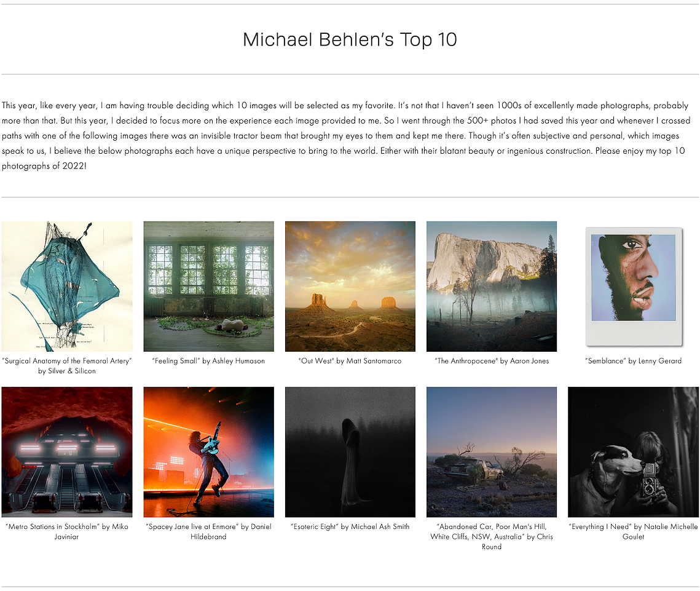View the Abandoned Car, Poor Man's Hill photo
The height and width of the screenshot is (591, 700).
point(492,452)
